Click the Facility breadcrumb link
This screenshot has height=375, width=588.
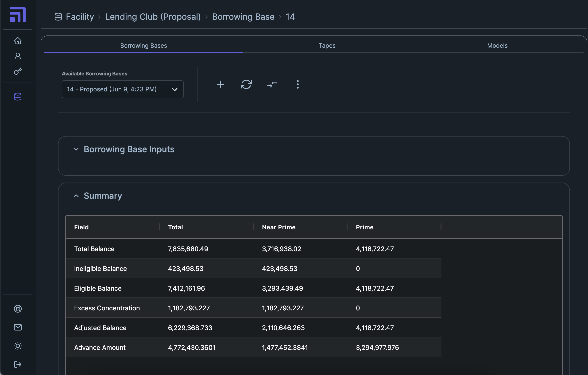click(80, 17)
